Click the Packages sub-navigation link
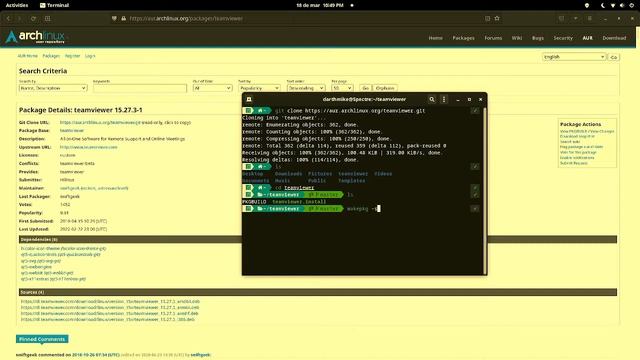 click(51, 56)
